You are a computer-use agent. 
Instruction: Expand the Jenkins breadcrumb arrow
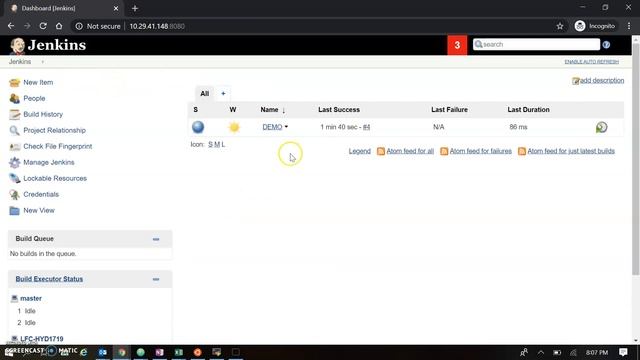pyautogui.click(x=42, y=62)
